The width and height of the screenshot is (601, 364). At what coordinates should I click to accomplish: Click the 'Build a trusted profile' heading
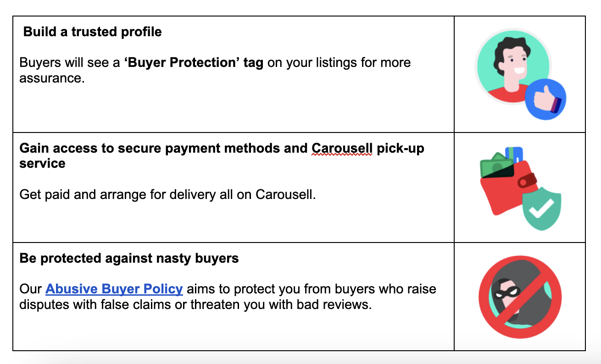[92, 32]
